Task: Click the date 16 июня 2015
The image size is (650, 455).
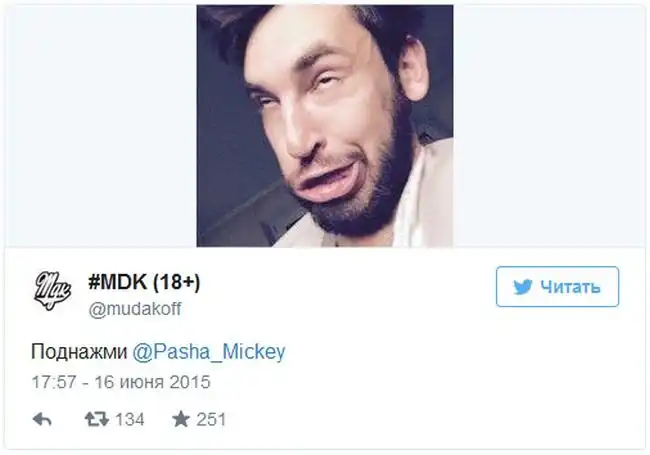Action: (x=153, y=382)
